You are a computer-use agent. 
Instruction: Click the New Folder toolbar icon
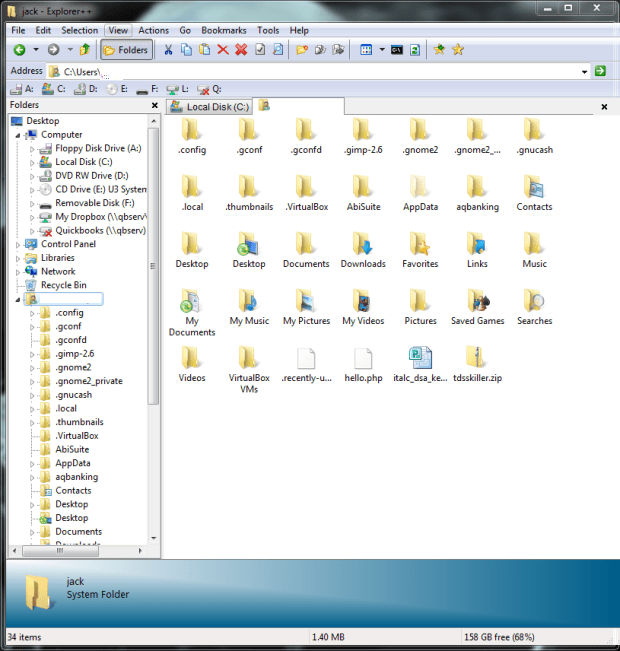click(302, 50)
